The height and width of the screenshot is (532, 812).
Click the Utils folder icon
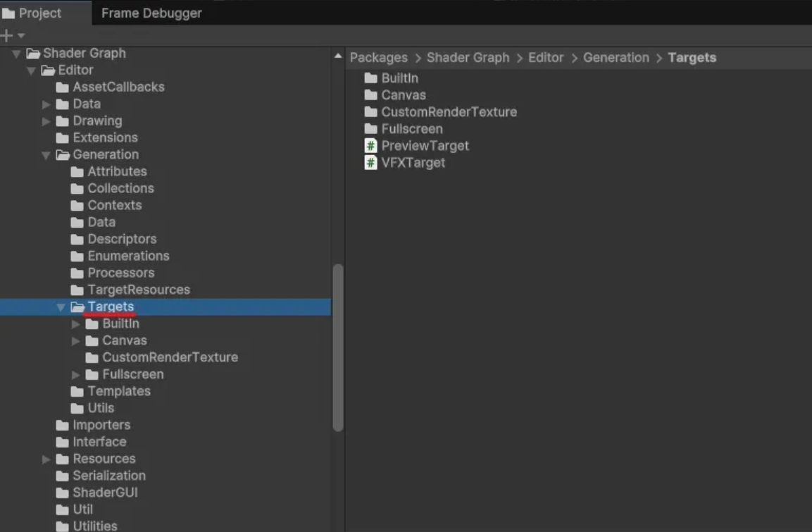point(77,409)
